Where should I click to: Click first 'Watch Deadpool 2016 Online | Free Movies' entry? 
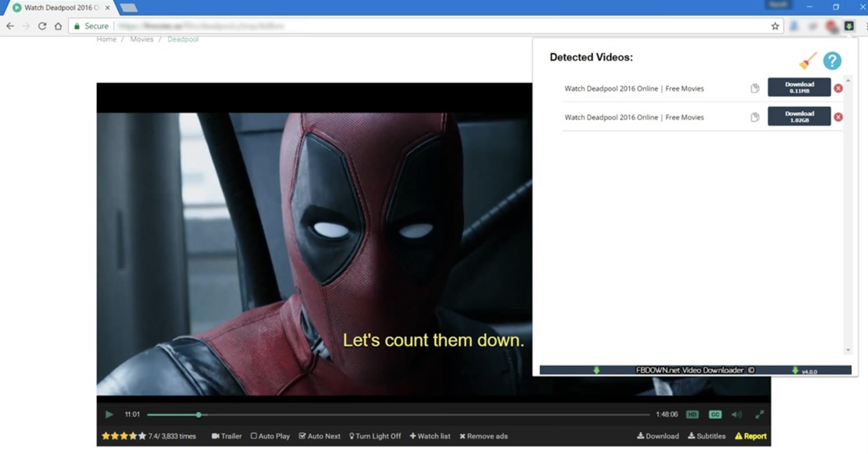634,88
